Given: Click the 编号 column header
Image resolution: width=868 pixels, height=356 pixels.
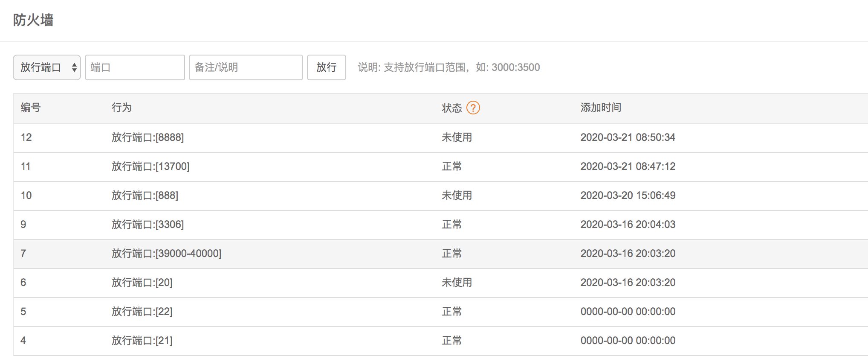Looking at the screenshot, I should (31, 108).
